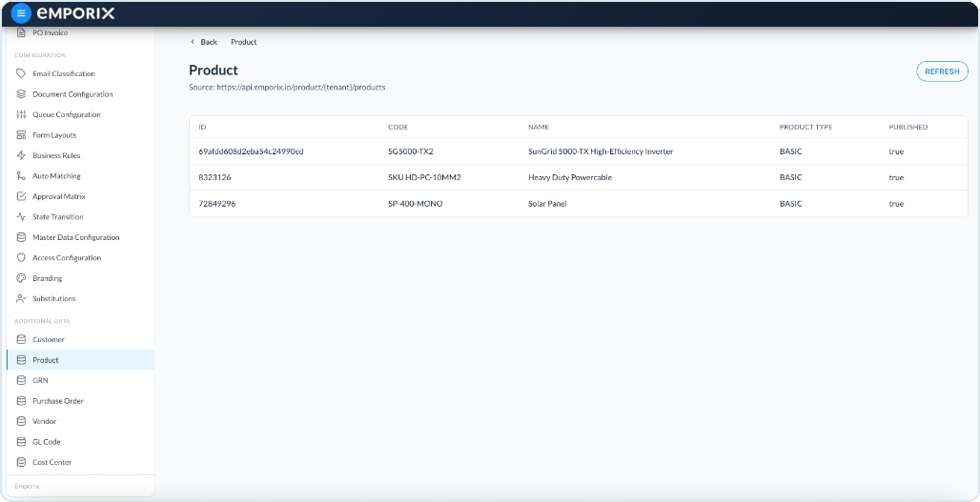
Task: Click code SP-400-MONO
Action: point(415,204)
